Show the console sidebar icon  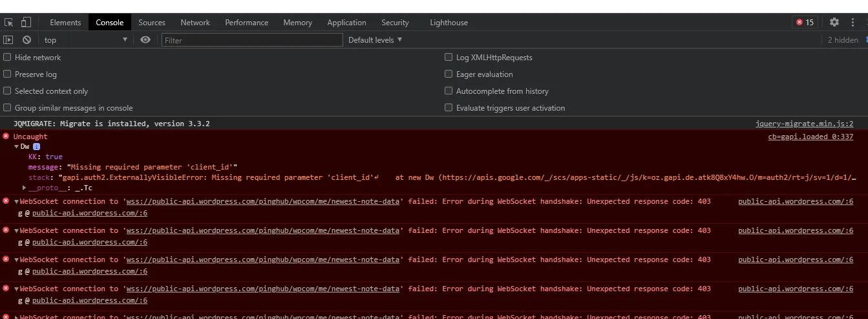(x=8, y=39)
